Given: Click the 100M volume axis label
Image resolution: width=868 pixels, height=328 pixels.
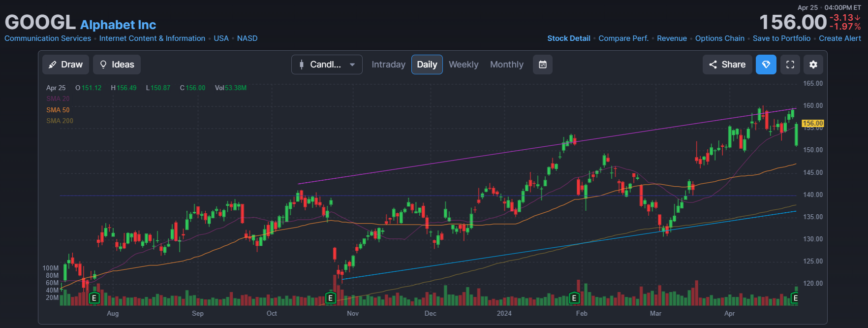Looking at the screenshot, I should click(51, 268).
